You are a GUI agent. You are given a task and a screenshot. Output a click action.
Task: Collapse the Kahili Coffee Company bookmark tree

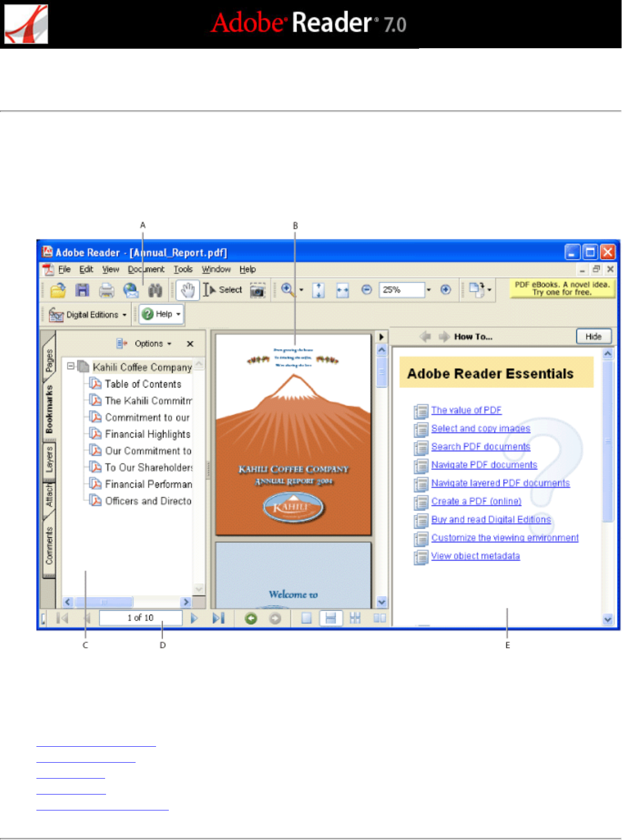(x=71, y=366)
